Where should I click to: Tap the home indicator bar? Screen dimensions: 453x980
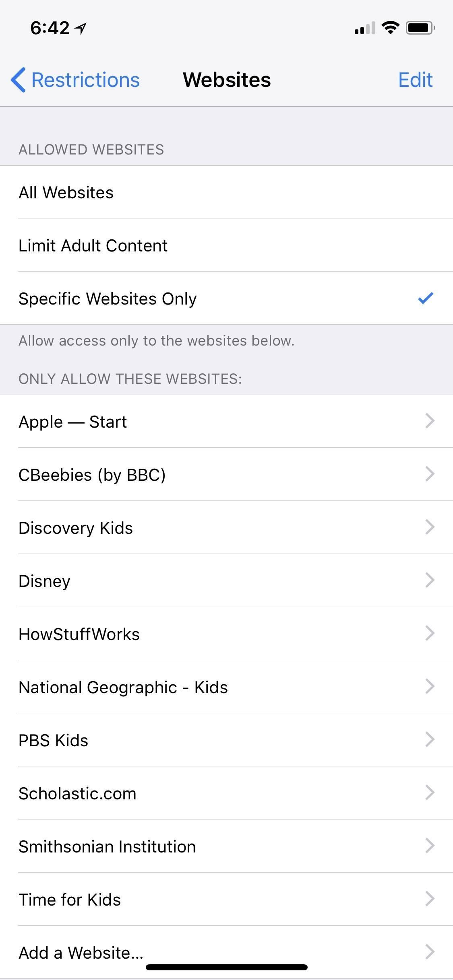coord(226,967)
